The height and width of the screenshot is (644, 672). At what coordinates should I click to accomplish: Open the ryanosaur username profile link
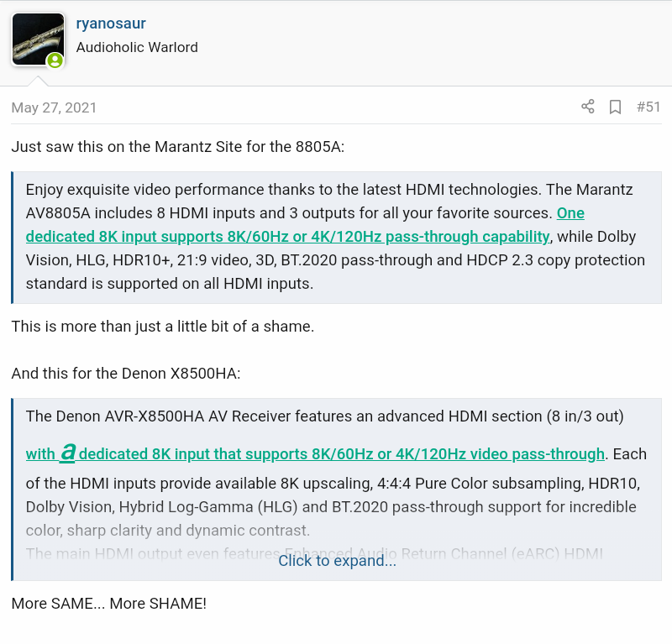(x=110, y=24)
